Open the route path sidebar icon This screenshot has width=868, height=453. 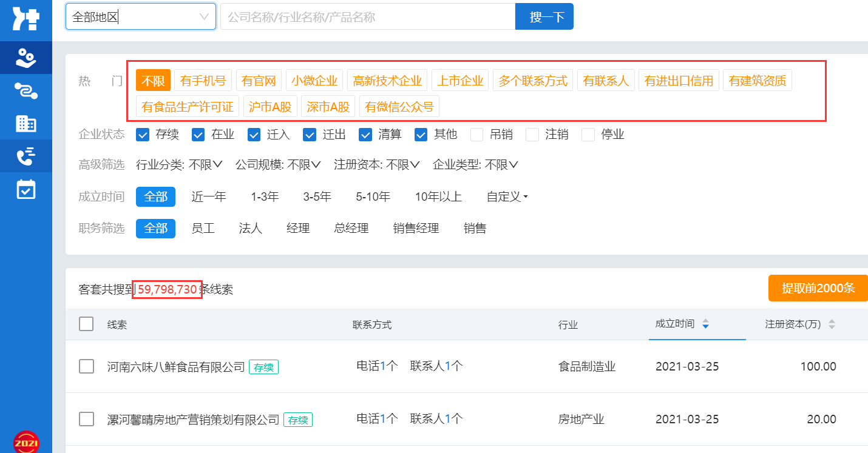[x=25, y=91]
